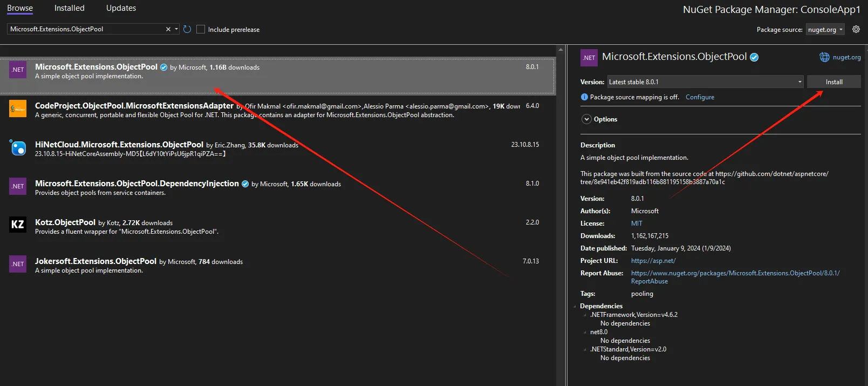The width and height of the screenshot is (868, 386).
Task: Click version 6.4.0 of CodeProject adapter package
Action: click(x=532, y=106)
